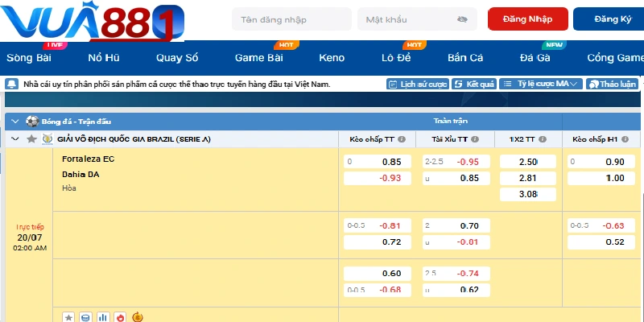Viewport: 644px width, 322px height.
Task: Click the info icon beside 1X2 TT
Action: (x=543, y=139)
